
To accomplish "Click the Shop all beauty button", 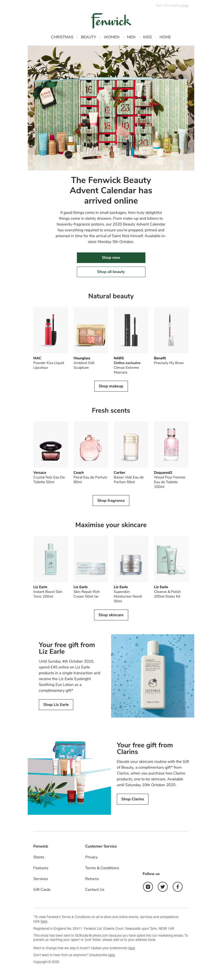I will (111, 272).
